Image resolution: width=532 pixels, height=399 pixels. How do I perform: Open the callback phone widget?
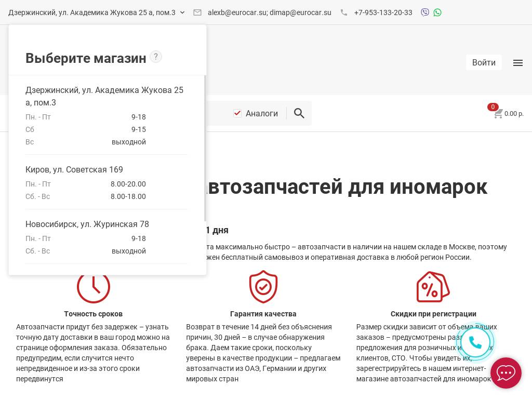[475, 342]
